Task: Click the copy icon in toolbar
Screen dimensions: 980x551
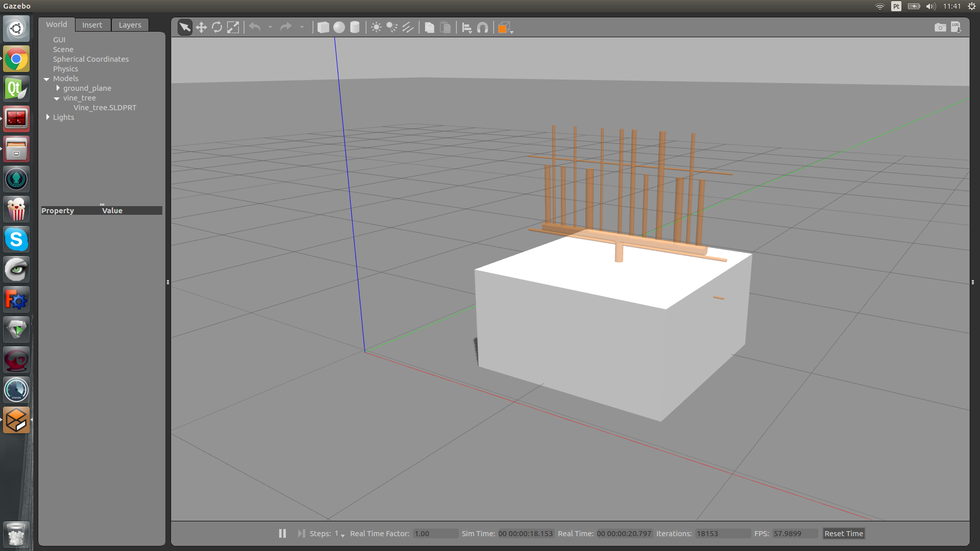Action: click(x=429, y=28)
